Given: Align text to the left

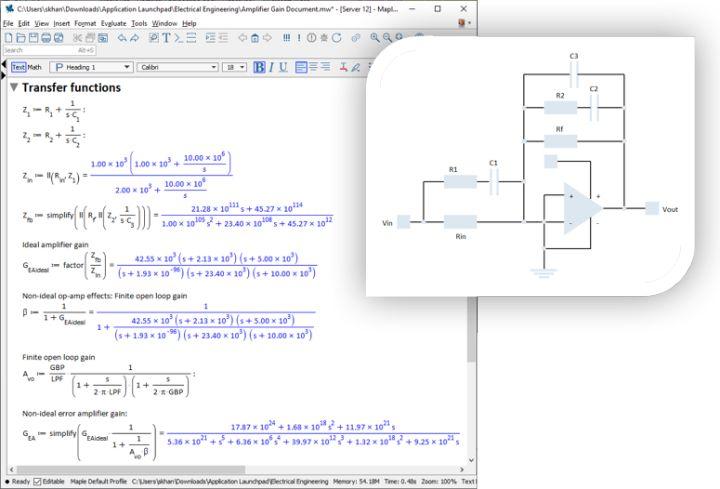Looking at the screenshot, I should (x=301, y=67).
